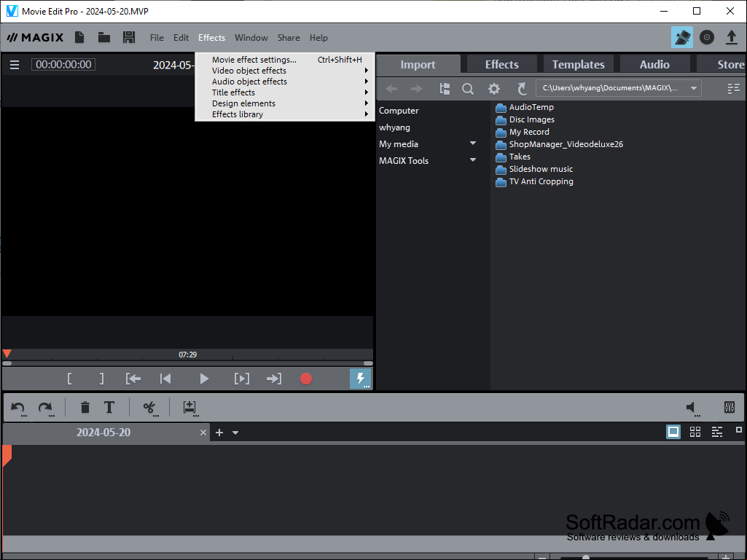Image resolution: width=747 pixels, height=560 pixels.
Task: Open the clapperboard movie view icon
Action: click(x=681, y=37)
